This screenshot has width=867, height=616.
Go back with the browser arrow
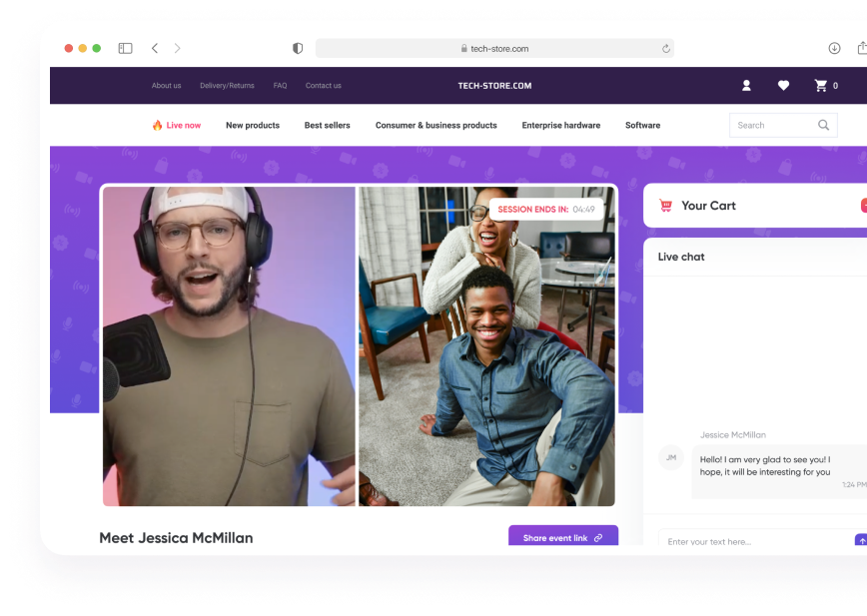pyautogui.click(x=155, y=49)
